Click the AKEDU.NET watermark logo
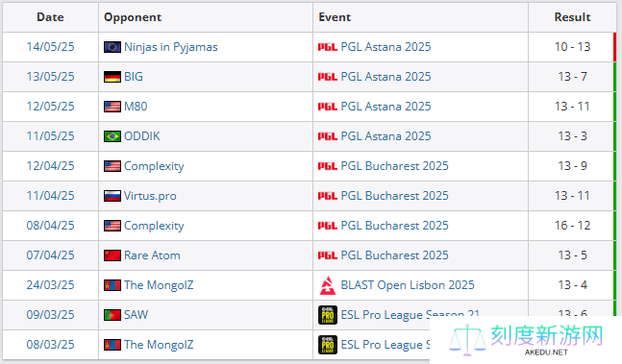 pos(526,340)
